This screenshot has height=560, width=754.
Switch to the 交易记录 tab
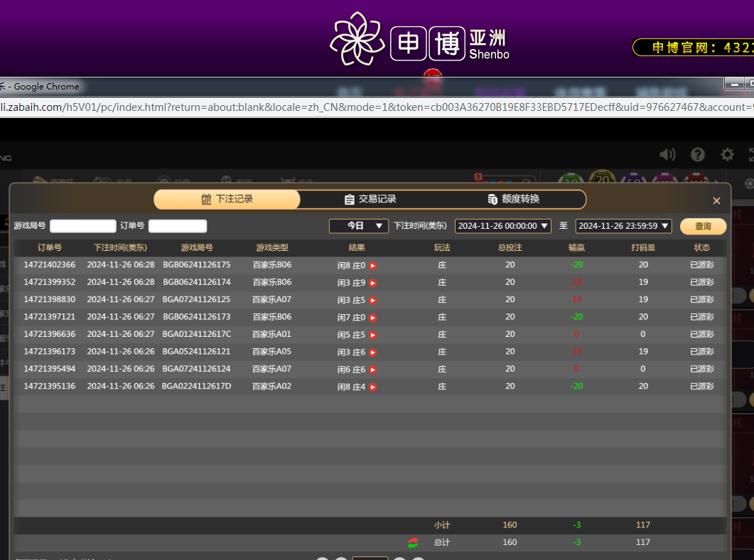tap(370, 200)
